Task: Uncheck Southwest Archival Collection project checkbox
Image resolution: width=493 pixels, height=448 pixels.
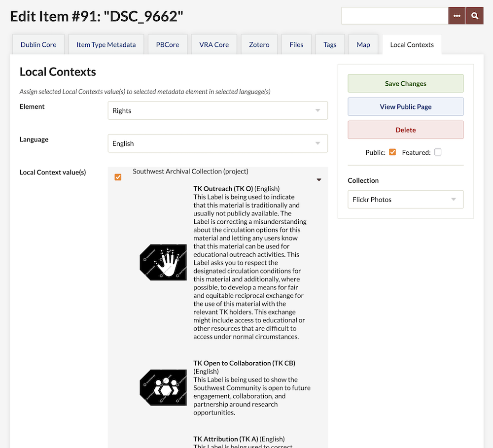Action: (118, 177)
